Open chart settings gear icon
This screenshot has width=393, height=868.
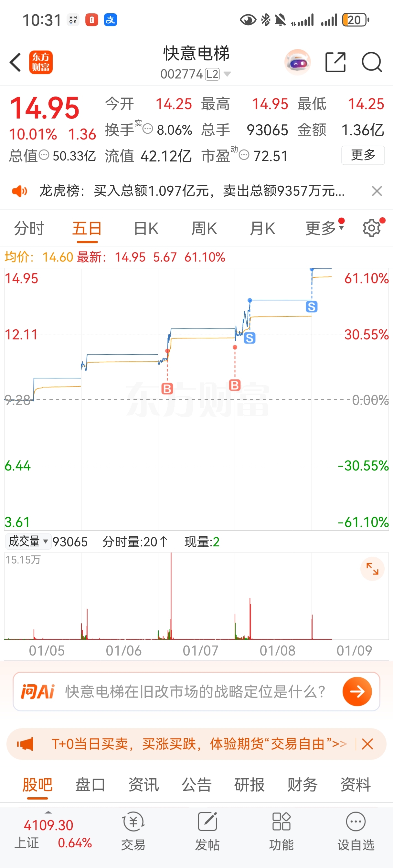(371, 228)
